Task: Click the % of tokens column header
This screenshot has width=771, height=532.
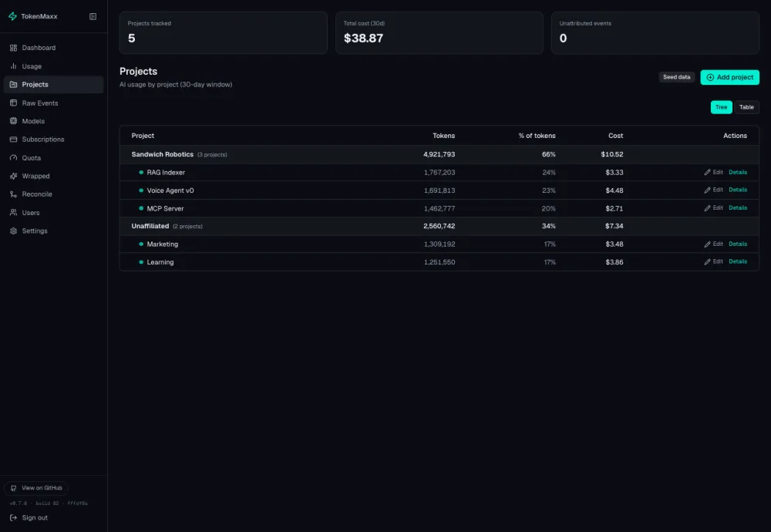Action: click(x=537, y=136)
